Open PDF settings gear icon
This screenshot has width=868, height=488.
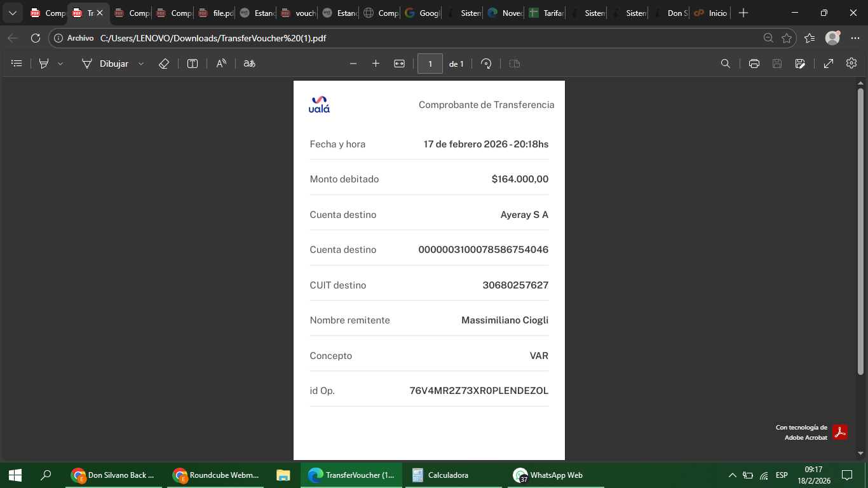[x=851, y=64]
